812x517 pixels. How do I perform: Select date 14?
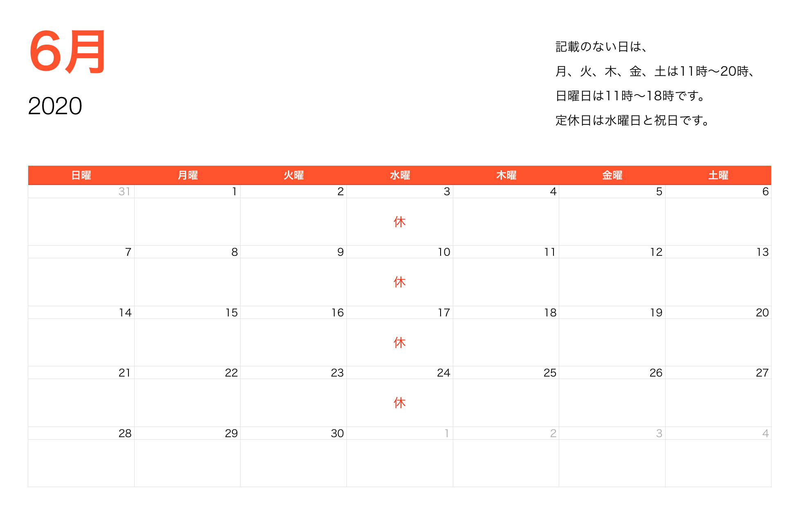[x=125, y=313]
